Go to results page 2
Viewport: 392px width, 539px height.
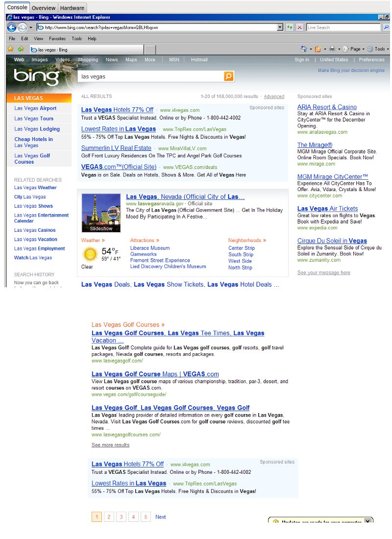(x=109, y=516)
